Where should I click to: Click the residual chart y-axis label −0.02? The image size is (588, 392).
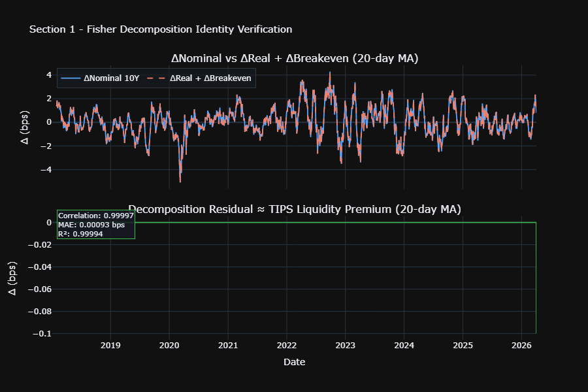[40, 244]
